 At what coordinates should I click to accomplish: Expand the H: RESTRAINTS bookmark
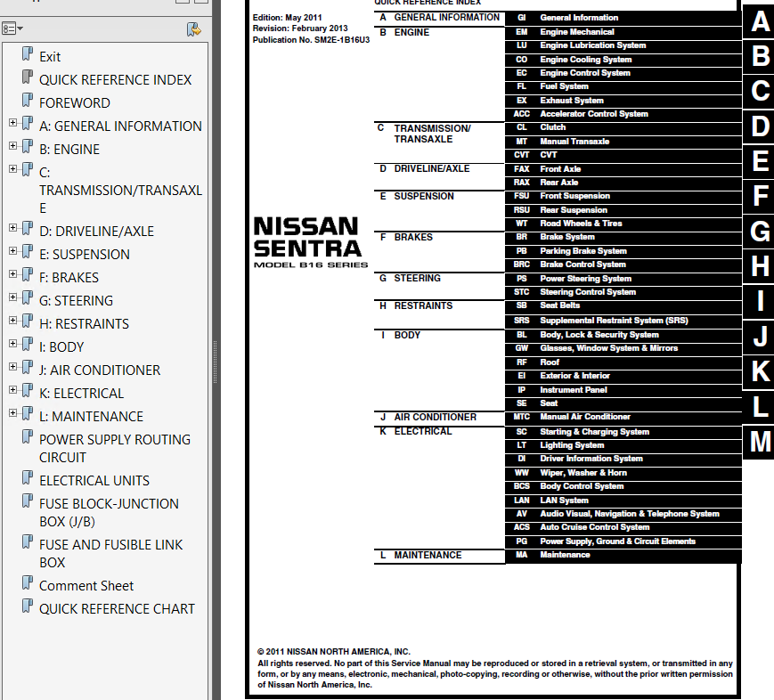pyautogui.click(x=12, y=321)
